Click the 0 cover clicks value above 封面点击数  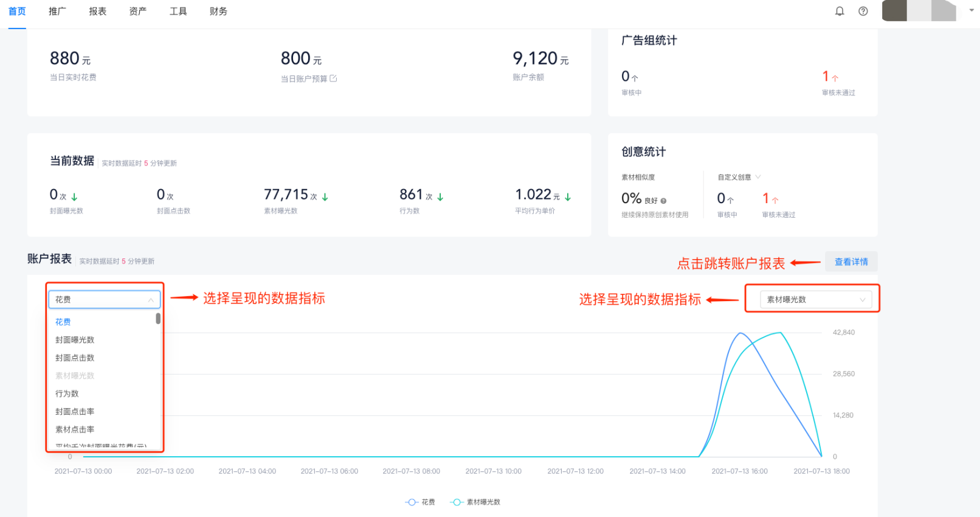click(160, 195)
